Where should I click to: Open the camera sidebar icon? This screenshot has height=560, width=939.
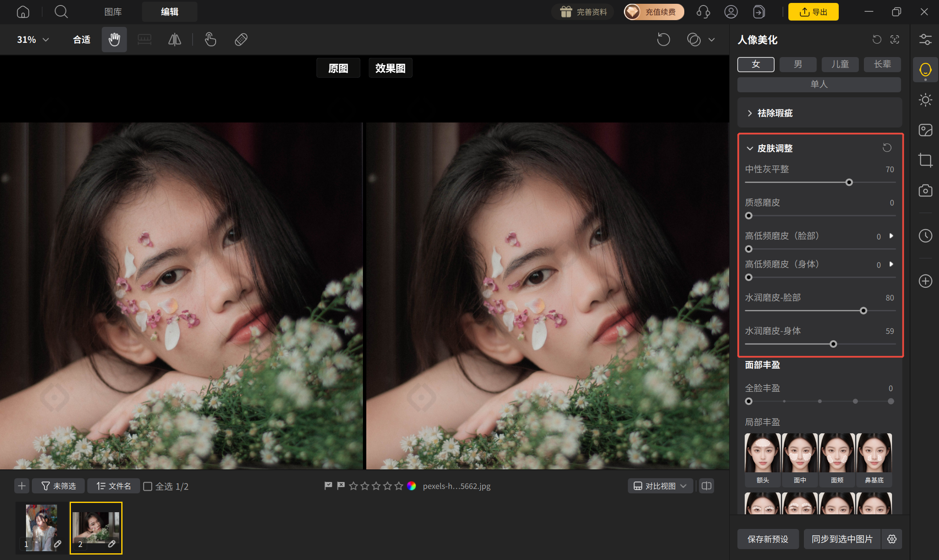tap(925, 190)
